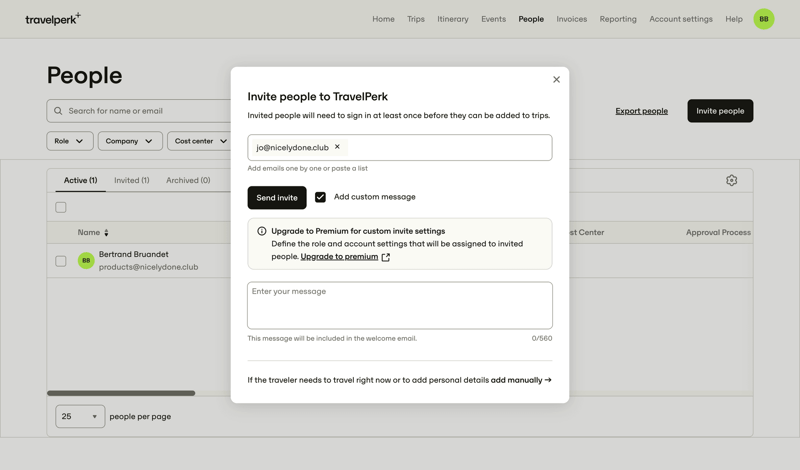Click the Send invite button
800x470 pixels.
(x=277, y=197)
